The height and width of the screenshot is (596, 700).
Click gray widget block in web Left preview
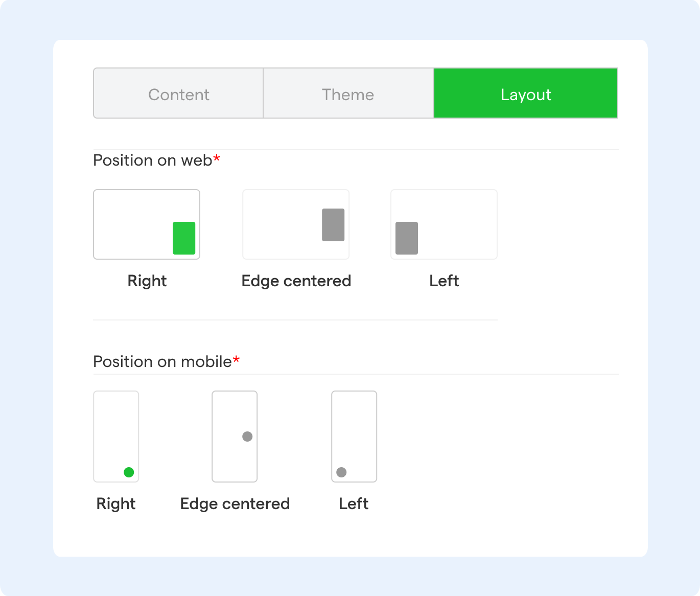(x=407, y=238)
